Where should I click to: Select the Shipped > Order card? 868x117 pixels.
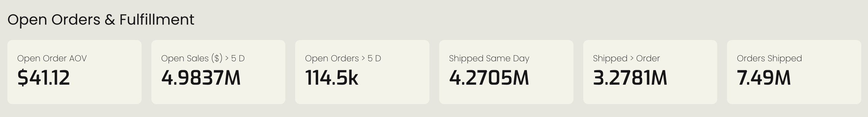[650, 72]
